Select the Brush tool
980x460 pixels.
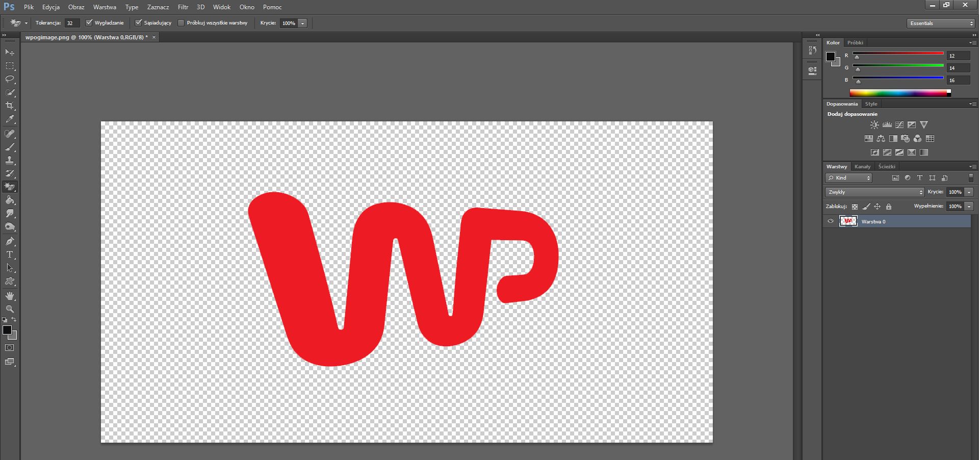pyautogui.click(x=10, y=147)
